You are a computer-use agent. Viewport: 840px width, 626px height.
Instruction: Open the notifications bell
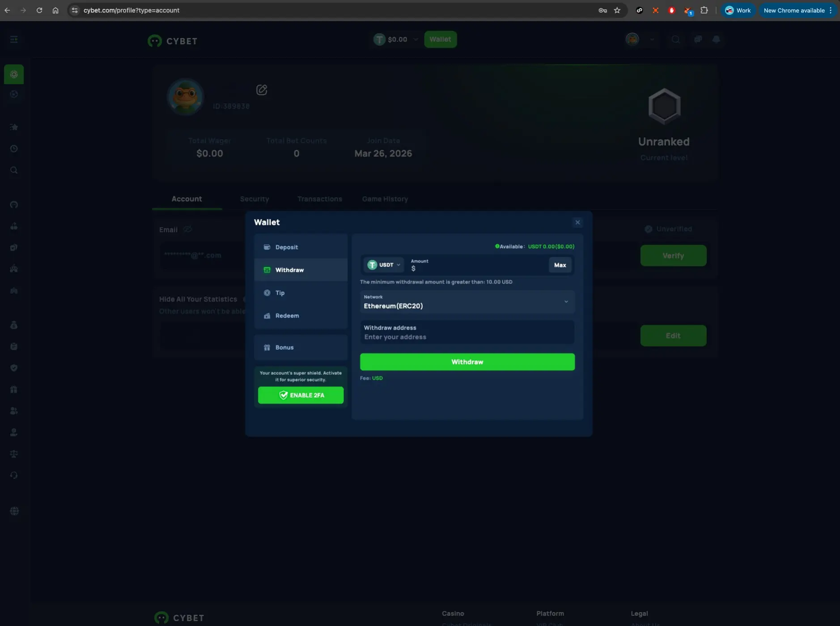[x=717, y=39]
